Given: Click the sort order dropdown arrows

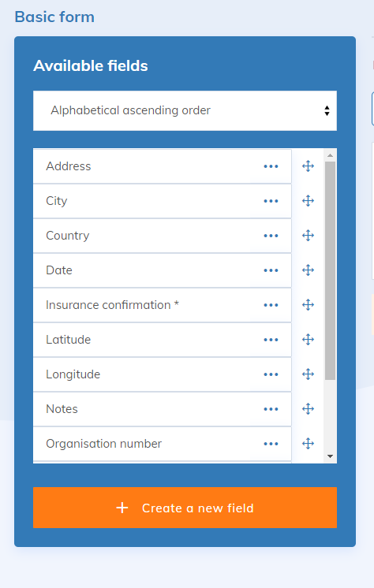Looking at the screenshot, I should tap(327, 110).
